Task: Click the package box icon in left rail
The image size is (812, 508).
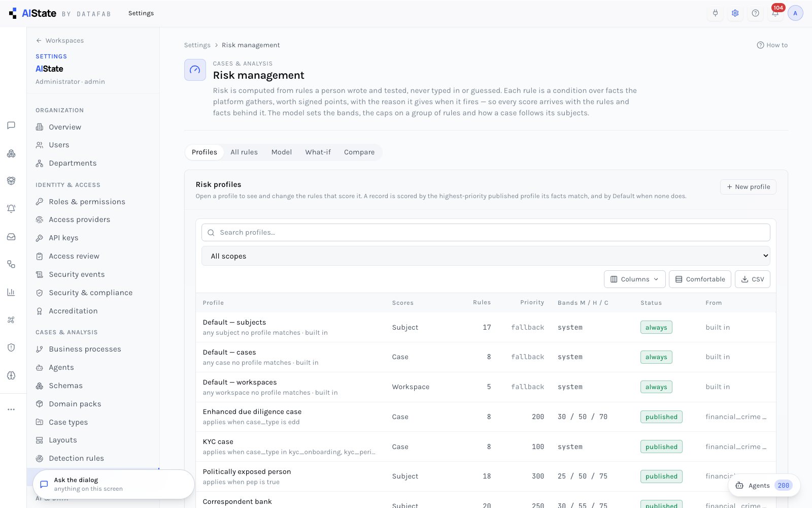Action: tap(11, 181)
